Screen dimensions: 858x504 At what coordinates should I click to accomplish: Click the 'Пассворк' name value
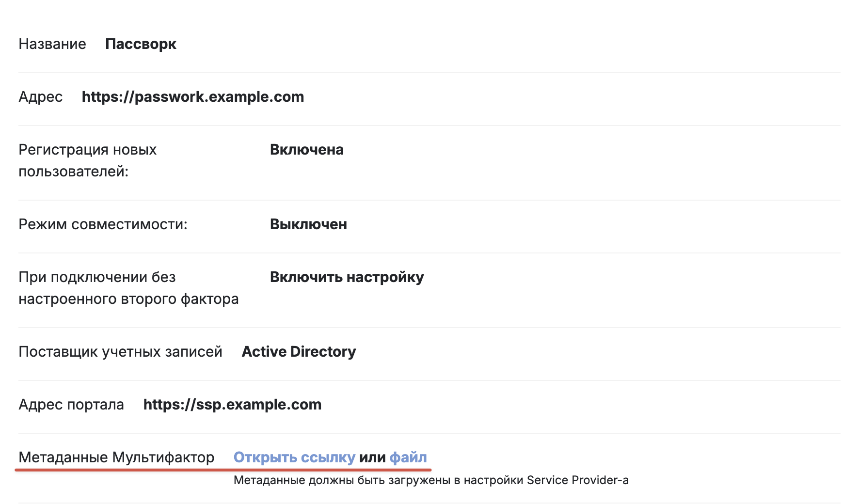tap(141, 44)
